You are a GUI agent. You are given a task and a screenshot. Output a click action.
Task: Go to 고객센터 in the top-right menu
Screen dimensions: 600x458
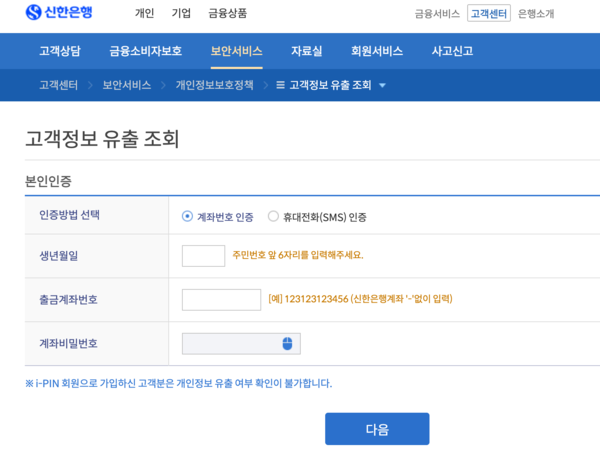point(489,14)
